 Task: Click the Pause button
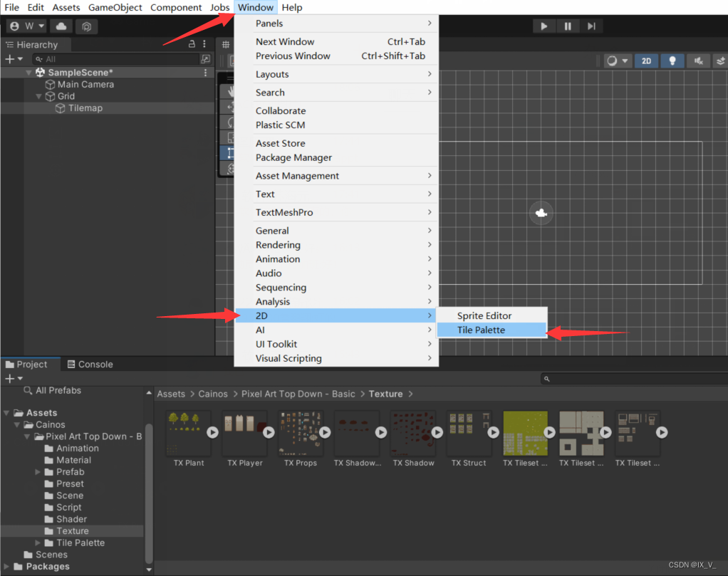tap(567, 26)
